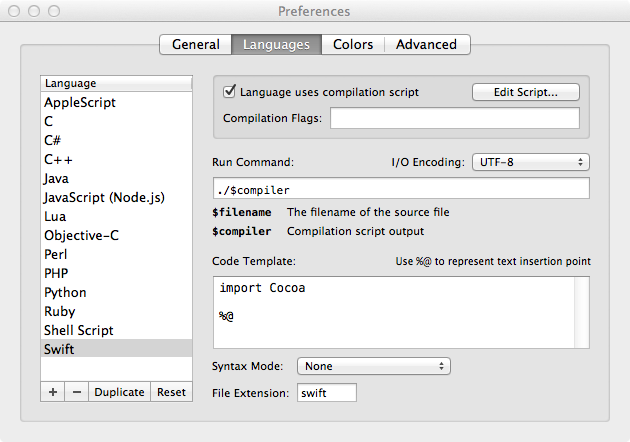Edit the File Extension field
Image resolution: width=630 pixels, height=442 pixels.
(x=326, y=393)
